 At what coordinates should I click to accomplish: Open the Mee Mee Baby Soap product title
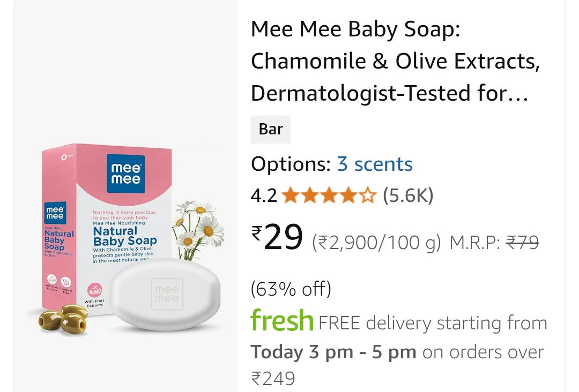tap(395, 61)
